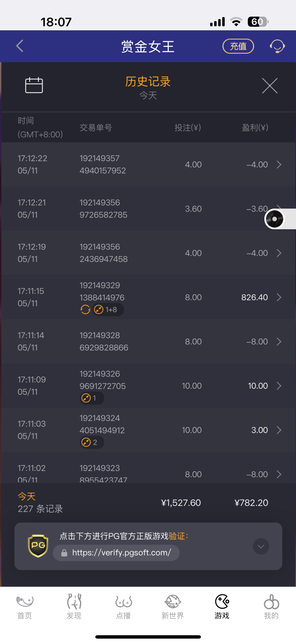The image size is (296, 644).
Task: Open customer service headset icon
Action: pos(277,46)
